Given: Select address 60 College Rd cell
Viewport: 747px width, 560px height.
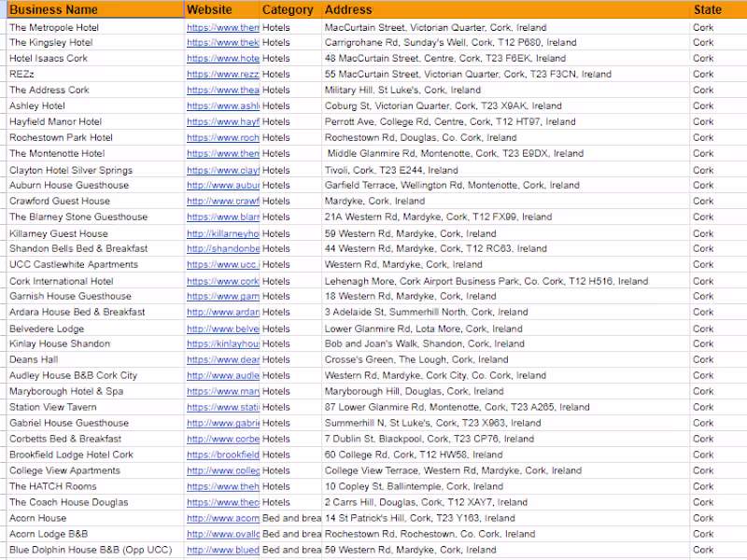Looking at the screenshot, I should 506,455.
